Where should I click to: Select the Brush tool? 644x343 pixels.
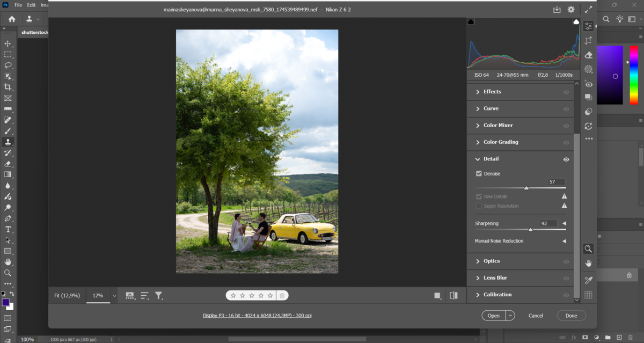8,131
